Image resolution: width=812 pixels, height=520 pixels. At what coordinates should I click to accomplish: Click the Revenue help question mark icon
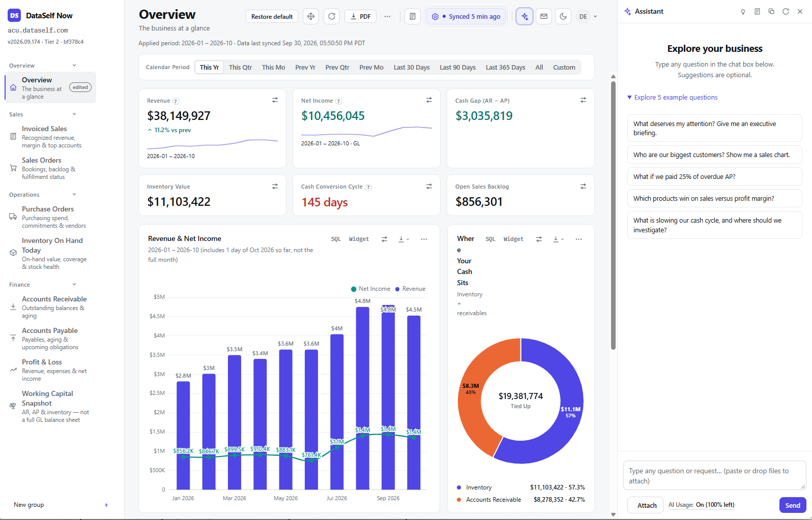click(176, 101)
